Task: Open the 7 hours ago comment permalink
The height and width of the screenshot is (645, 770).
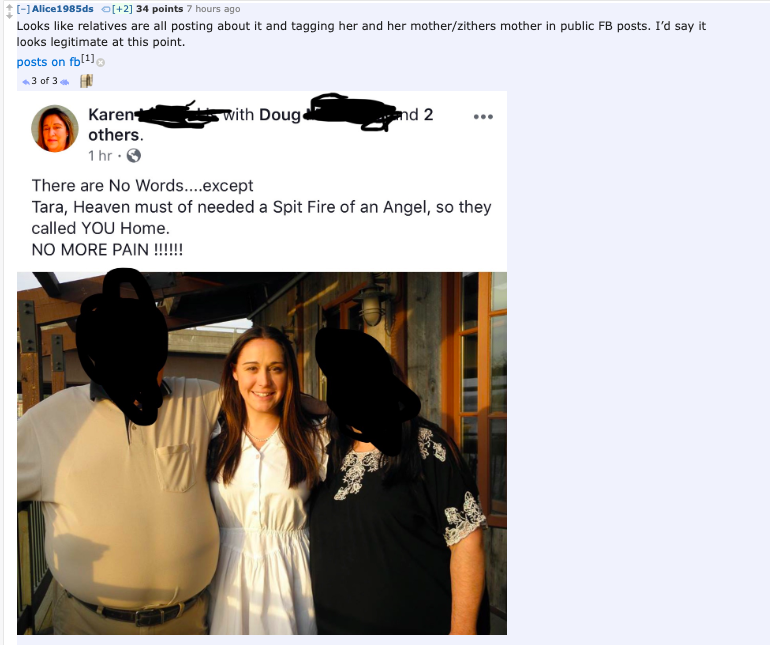Action: pos(214,9)
